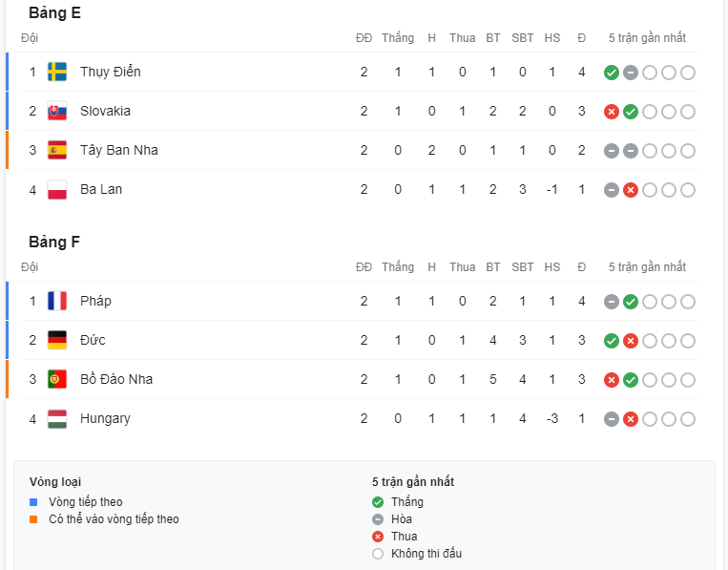
Task: Click the Bảng F group heading
Action: pyautogui.click(x=54, y=242)
